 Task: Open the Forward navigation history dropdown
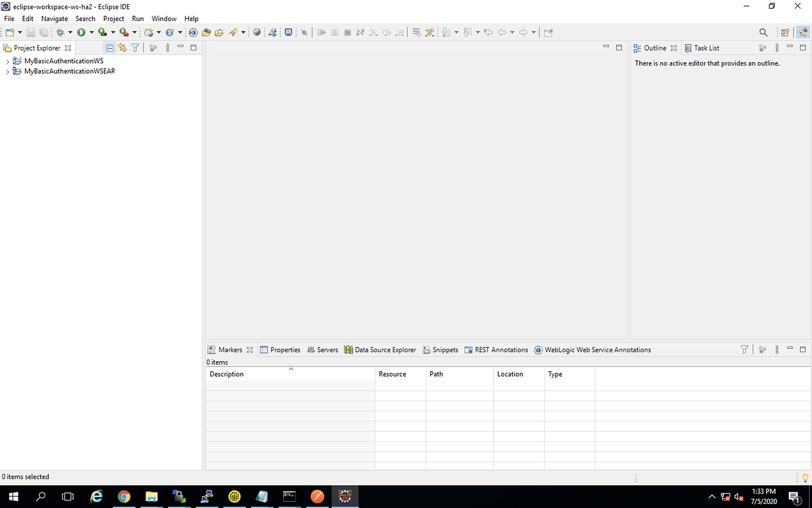click(x=534, y=33)
